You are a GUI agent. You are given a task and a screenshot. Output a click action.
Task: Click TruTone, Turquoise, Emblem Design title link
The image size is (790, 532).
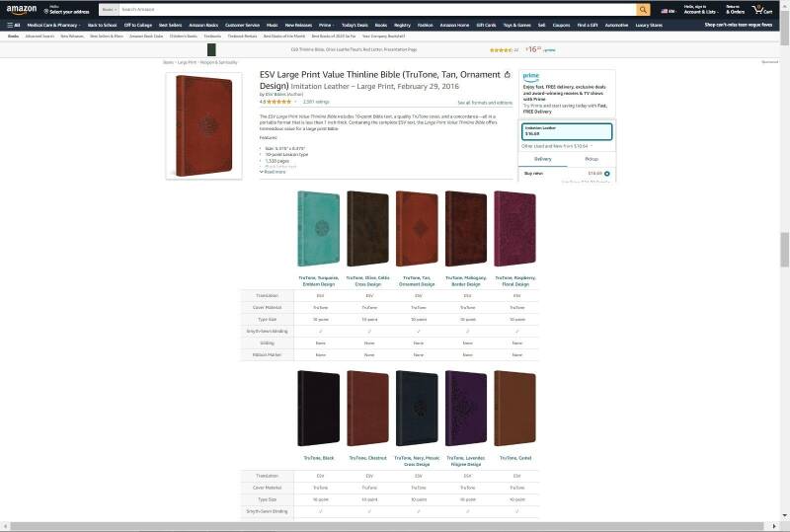coord(318,281)
